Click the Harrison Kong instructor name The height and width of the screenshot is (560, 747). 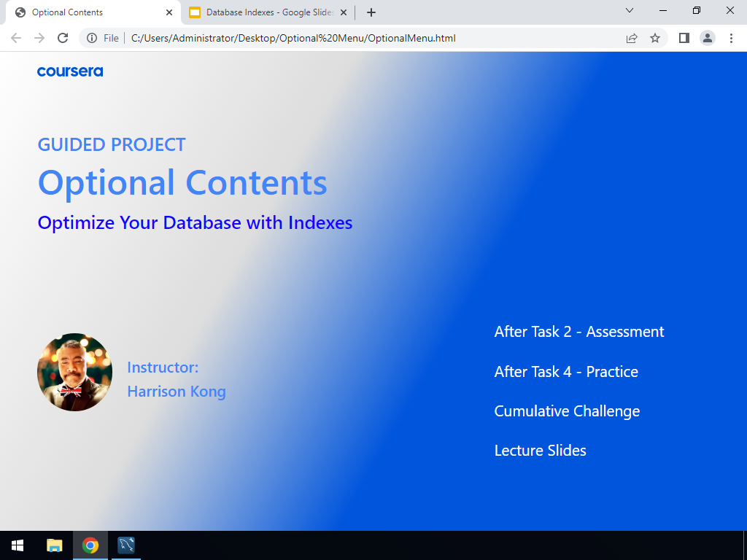click(x=177, y=392)
